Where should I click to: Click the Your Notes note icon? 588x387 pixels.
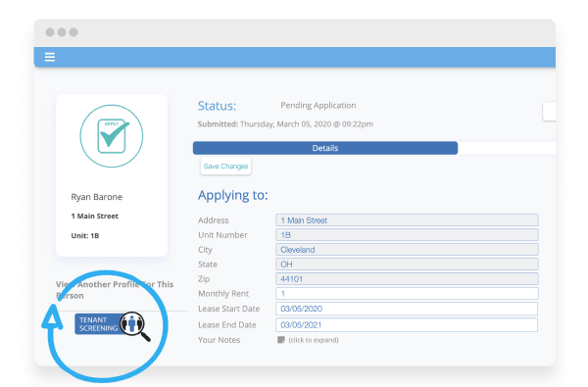(281, 340)
